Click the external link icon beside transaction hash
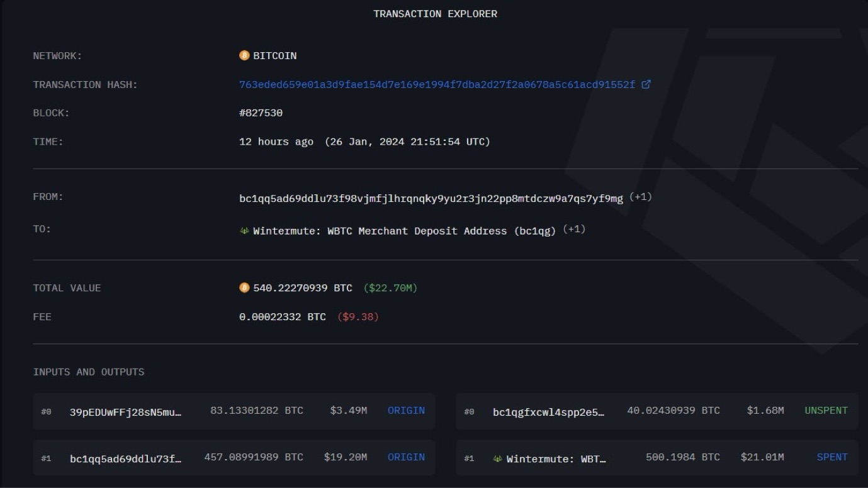Image resolution: width=868 pixels, height=488 pixels. (x=646, y=84)
